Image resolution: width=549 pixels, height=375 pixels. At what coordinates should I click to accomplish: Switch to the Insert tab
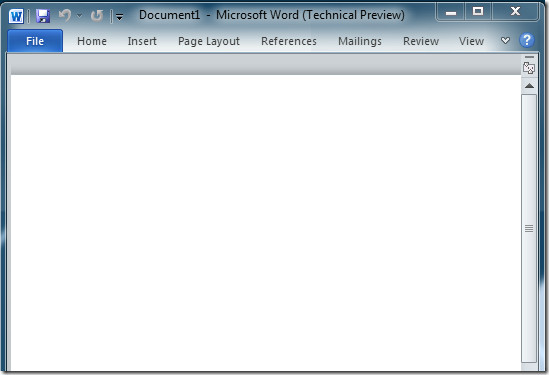click(142, 41)
